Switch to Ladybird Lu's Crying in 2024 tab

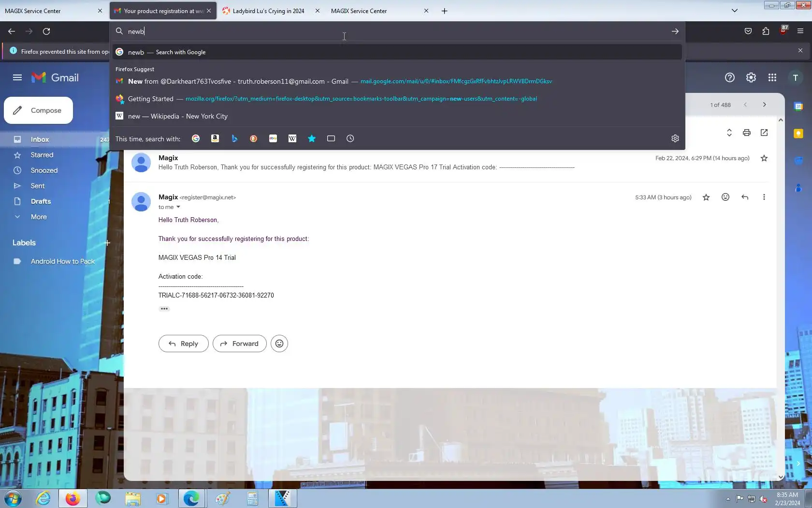269,11
